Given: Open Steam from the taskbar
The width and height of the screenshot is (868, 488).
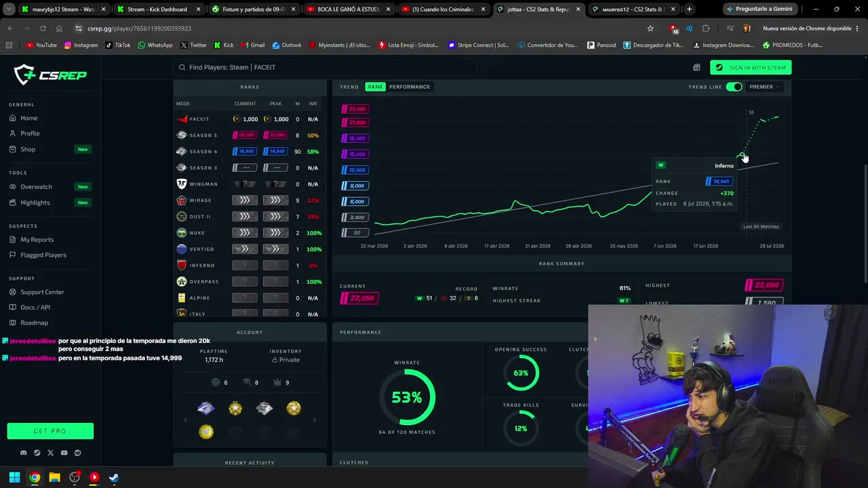Looking at the screenshot, I should [114, 477].
